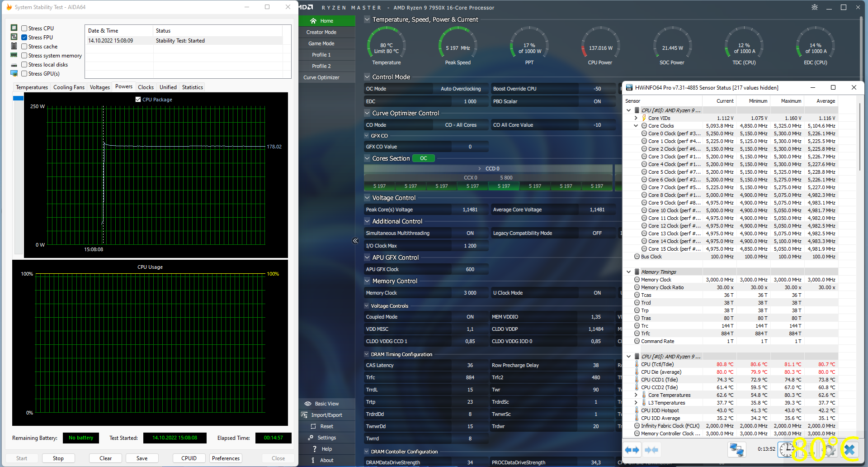Screen dimensions: 868x467
Task: Collapse the Core Clocks tree in HWiNFO
Action: click(636, 126)
